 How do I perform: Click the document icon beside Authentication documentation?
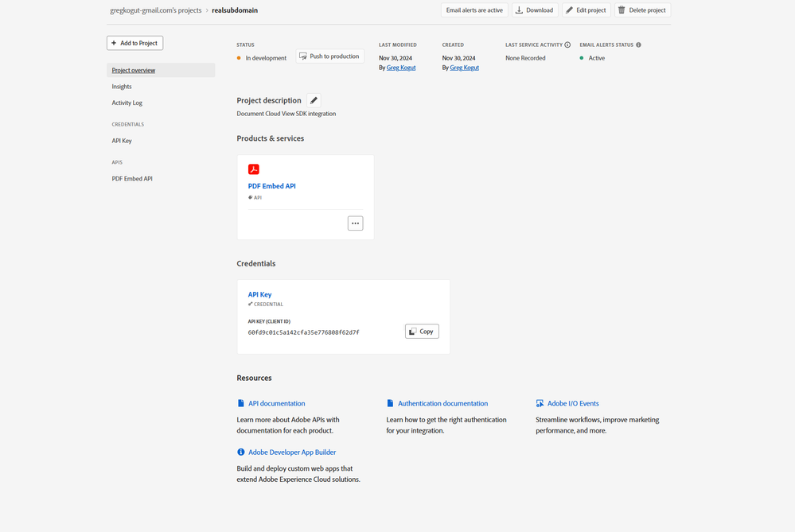tap(391, 403)
